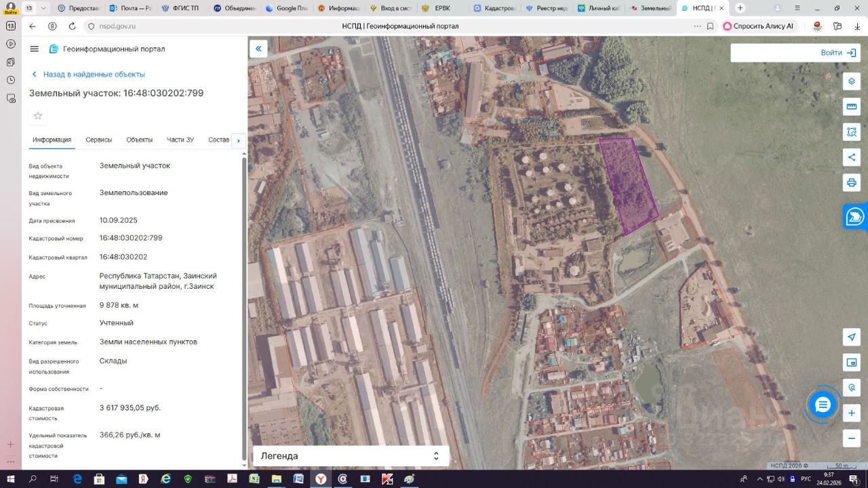Screen dimensions: 868x488
Task: Select the ruler measurement tool
Action: 851,106
